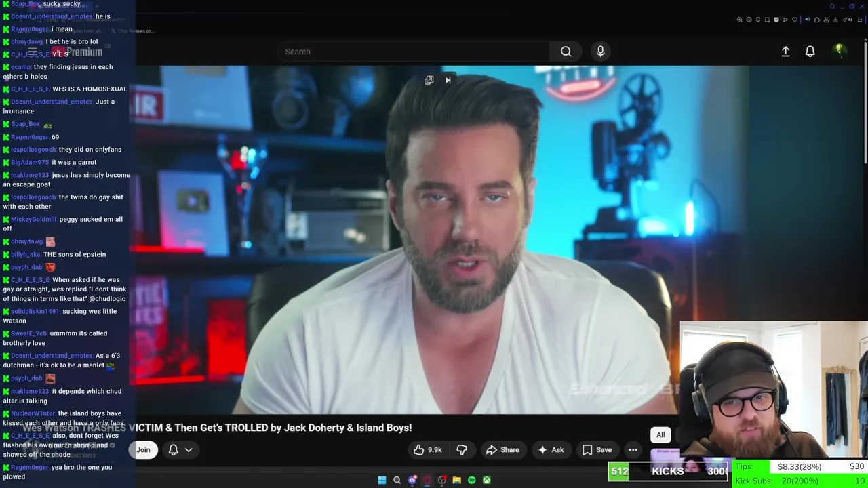The image size is (868, 488).
Task: Click chat username lospollosgooch 'they did on onlyfans'
Action: coord(33,150)
